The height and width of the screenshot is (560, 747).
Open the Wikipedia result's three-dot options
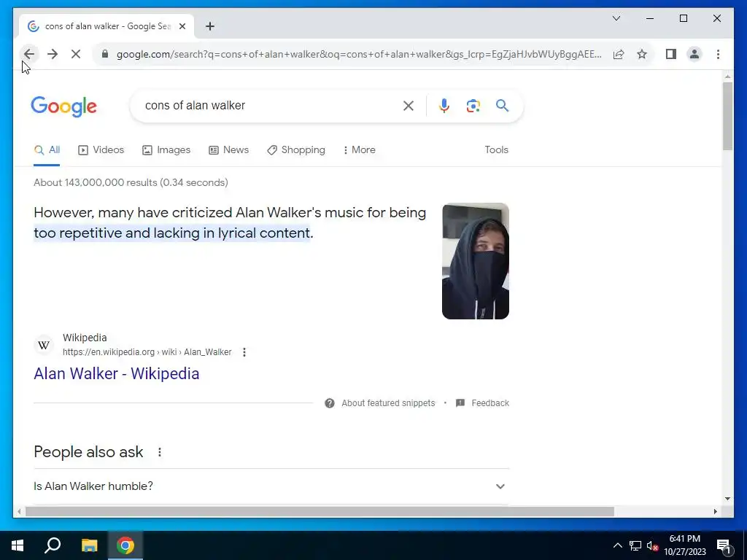[244, 352]
